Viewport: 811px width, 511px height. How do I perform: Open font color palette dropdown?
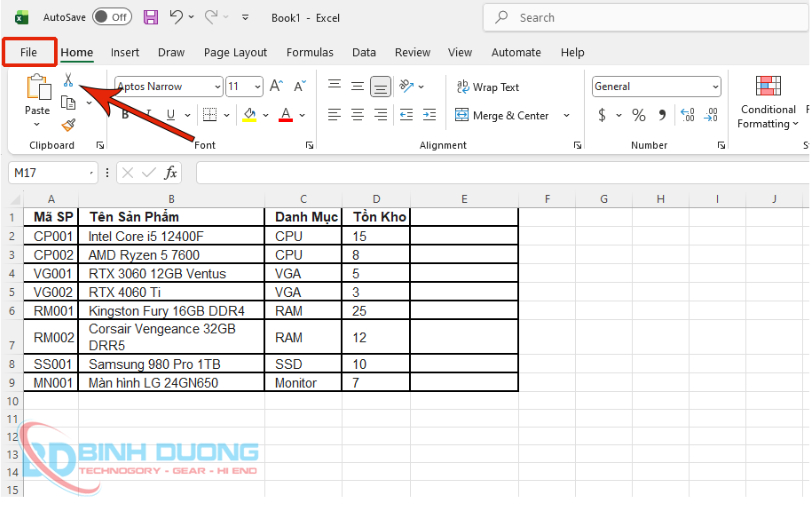pyautogui.click(x=302, y=115)
